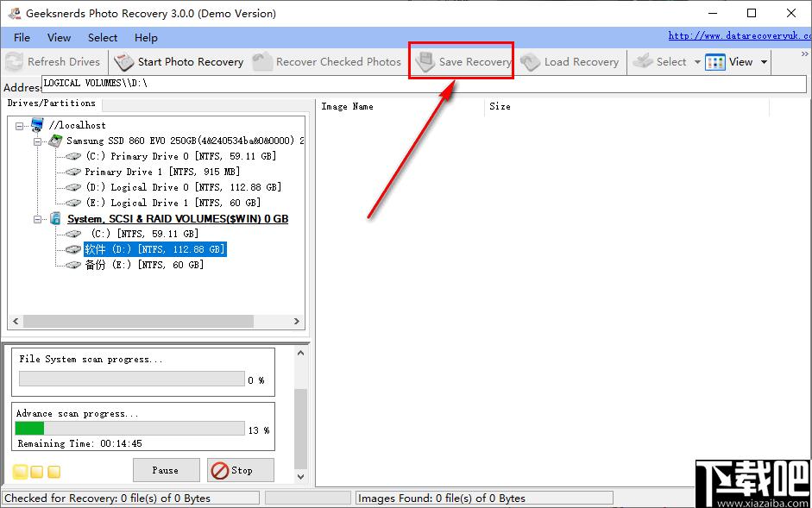Click the Advance scan progress bar
This screenshot has width=812, height=508.
[x=130, y=429]
